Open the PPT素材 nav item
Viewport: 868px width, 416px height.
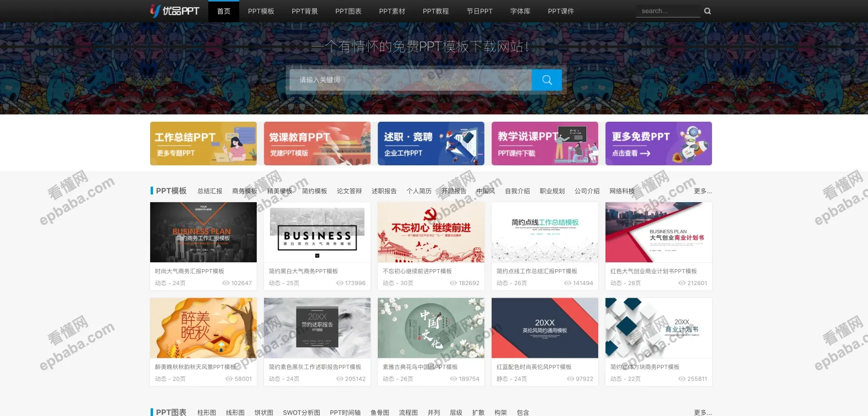392,11
